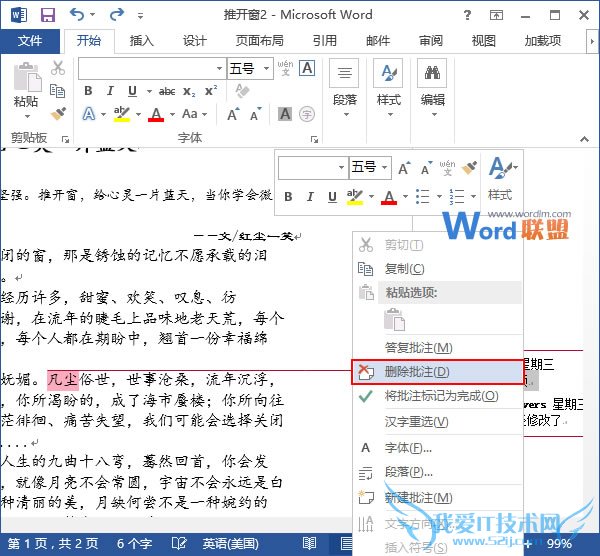Click the Paste clipboard icon in ribbon
The width and height of the screenshot is (600, 556).
27,77
